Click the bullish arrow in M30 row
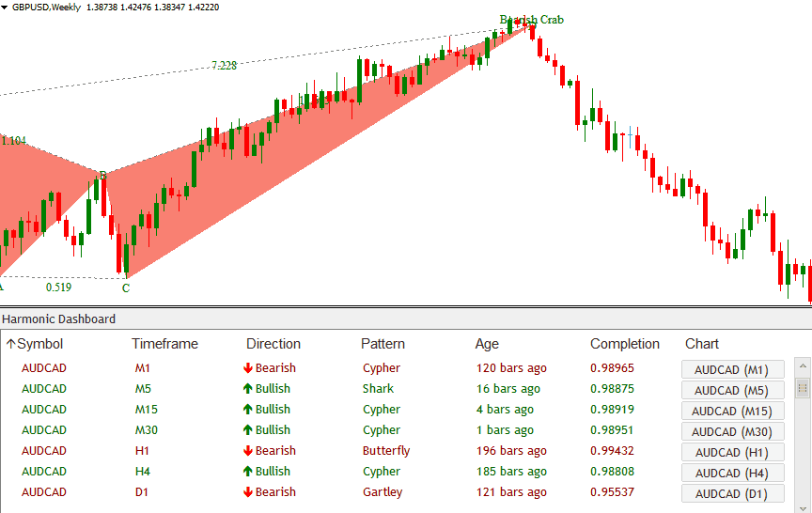This screenshot has height=513, width=812. click(248, 430)
